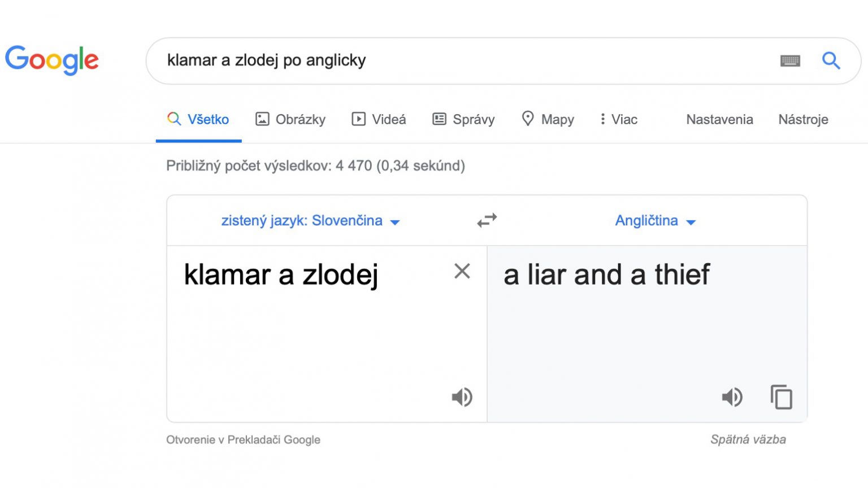868x488 pixels.
Task: Copy the translation to clipboard
Action: coord(782,397)
